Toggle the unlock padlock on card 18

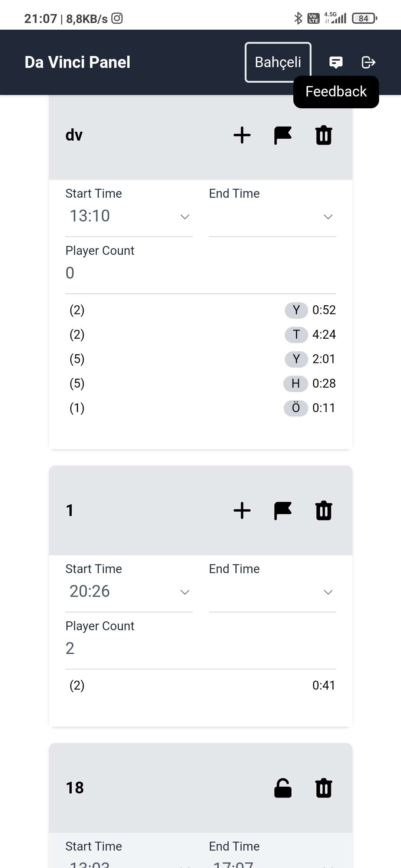tap(283, 788)
